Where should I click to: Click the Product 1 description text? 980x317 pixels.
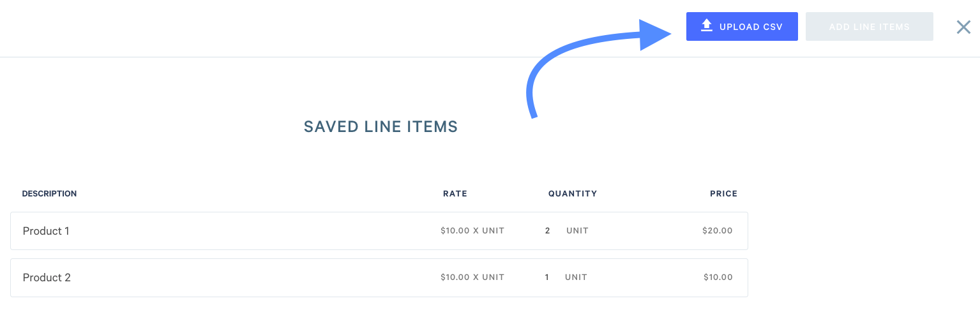click(46, 231)
